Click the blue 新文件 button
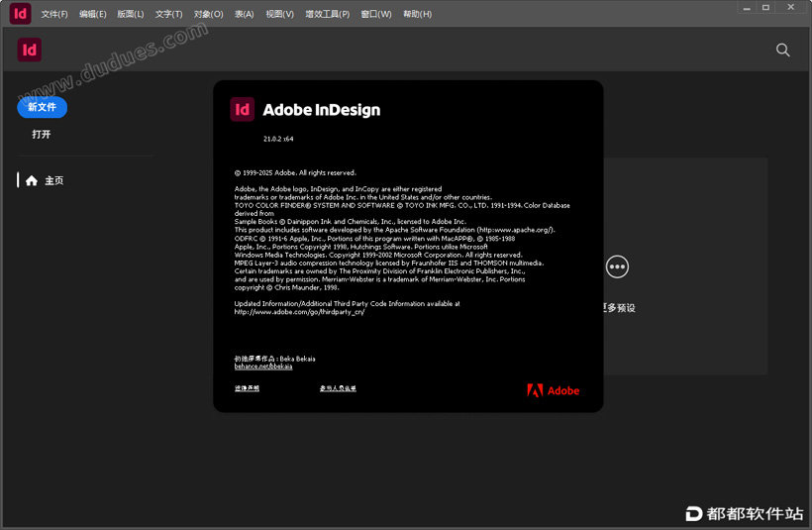Image resolution: width=812 pixels, height=530 pixels. [42, 107]
